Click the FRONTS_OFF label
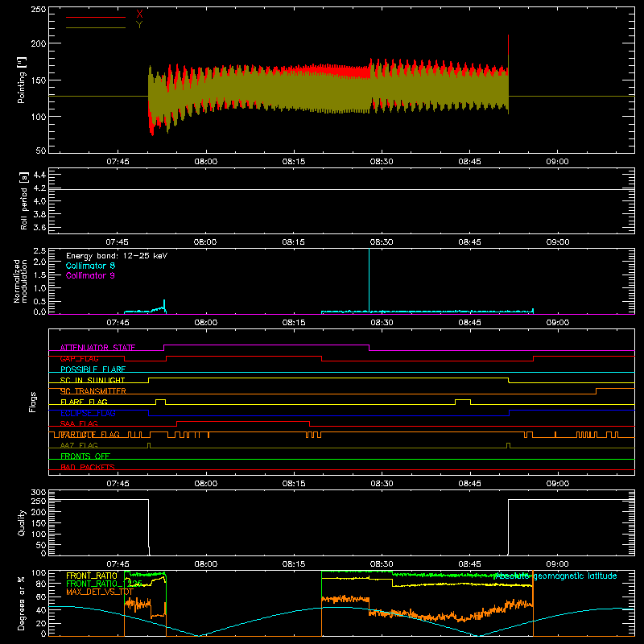This screenshot has width=644, height=644. [x=85, y=456]
